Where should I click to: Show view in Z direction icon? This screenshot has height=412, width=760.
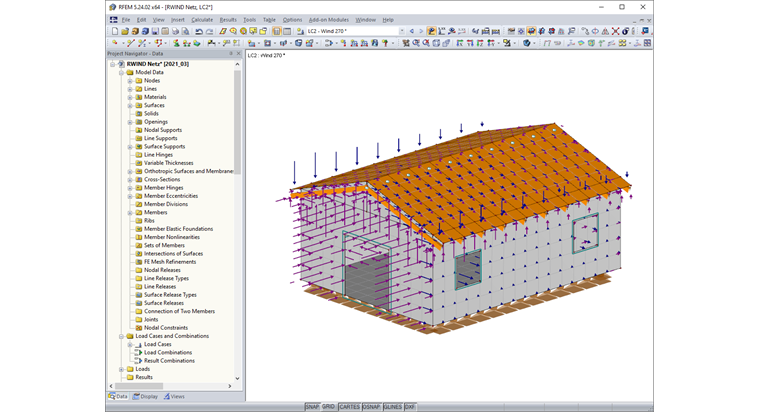480,43
